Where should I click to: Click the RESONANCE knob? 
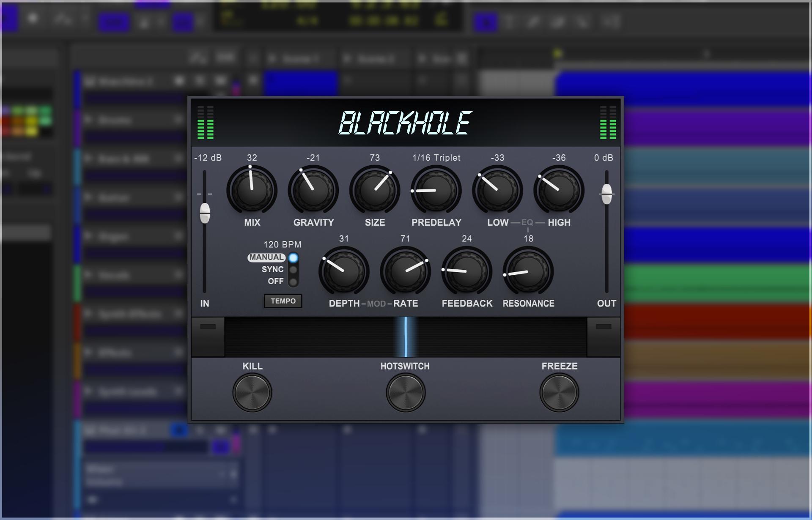[x=528, y=271]
